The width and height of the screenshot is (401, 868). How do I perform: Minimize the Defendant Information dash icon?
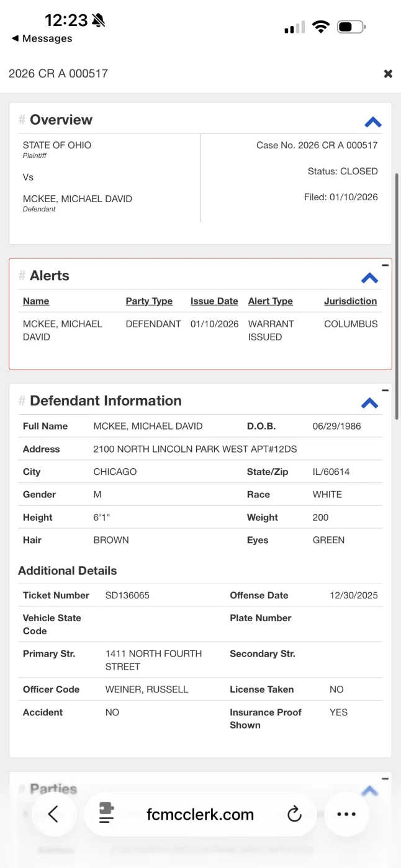[x=385, y=391]
